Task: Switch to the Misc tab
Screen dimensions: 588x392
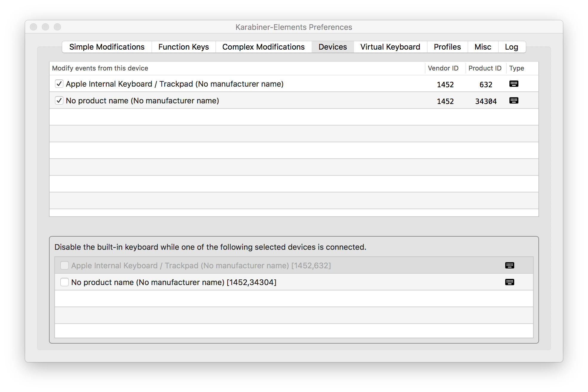Action: click(483, 47)
